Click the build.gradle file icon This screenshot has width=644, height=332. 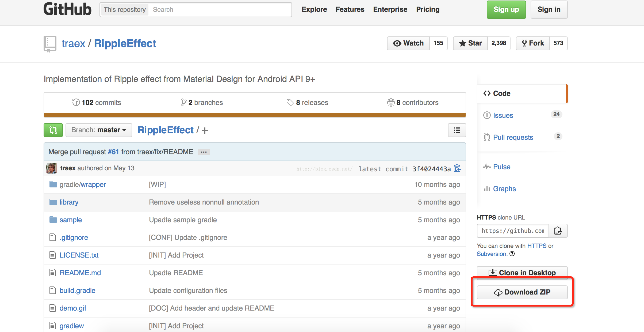pos(53,290)
